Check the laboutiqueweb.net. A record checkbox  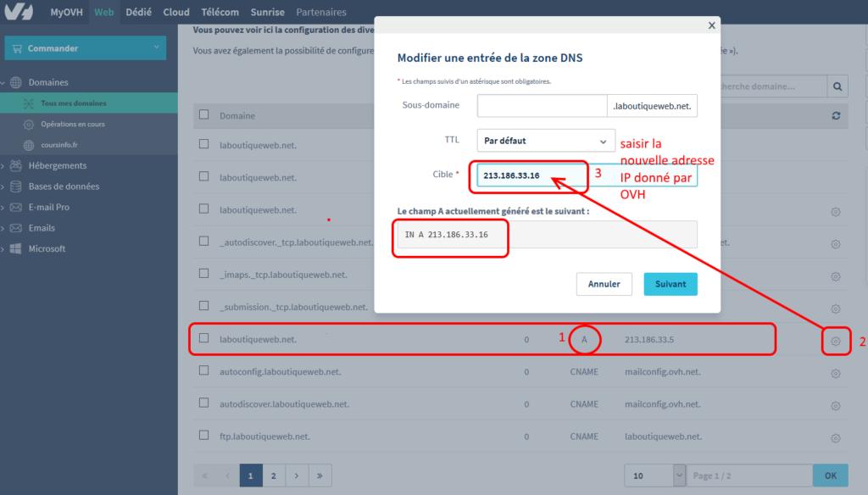[203, 338]
